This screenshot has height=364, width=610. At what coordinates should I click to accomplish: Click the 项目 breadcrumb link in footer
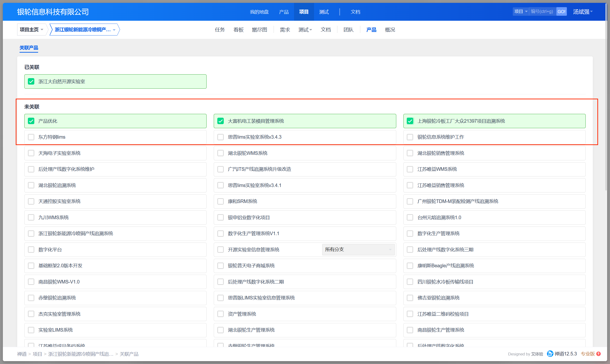point(37,354)
